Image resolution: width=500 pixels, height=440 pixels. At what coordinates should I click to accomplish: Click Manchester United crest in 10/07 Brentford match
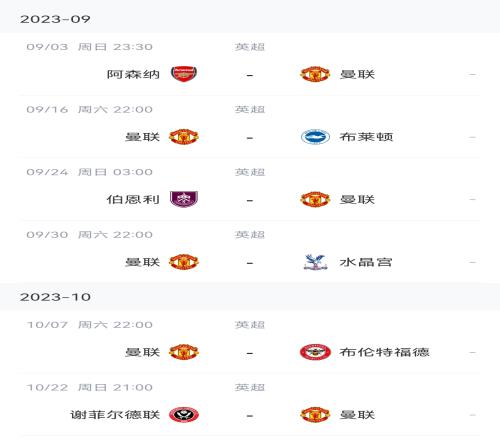tap(184, 352)
